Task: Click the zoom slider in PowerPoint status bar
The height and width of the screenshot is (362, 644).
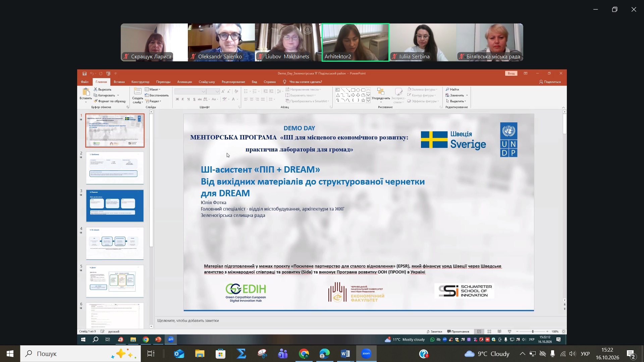Action: coord(532,331)
